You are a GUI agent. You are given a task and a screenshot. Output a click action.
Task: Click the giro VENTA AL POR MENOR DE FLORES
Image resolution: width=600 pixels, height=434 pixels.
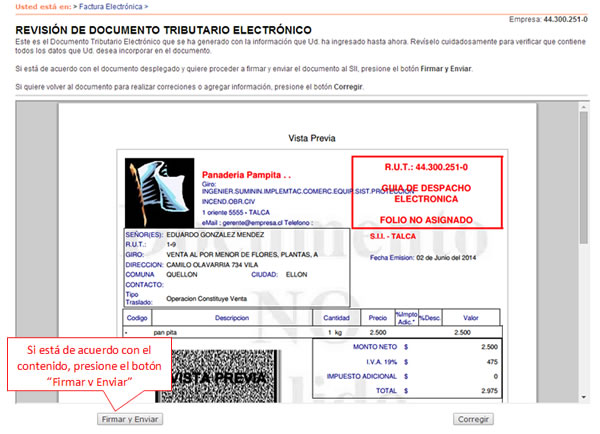[x=242, y=255]
